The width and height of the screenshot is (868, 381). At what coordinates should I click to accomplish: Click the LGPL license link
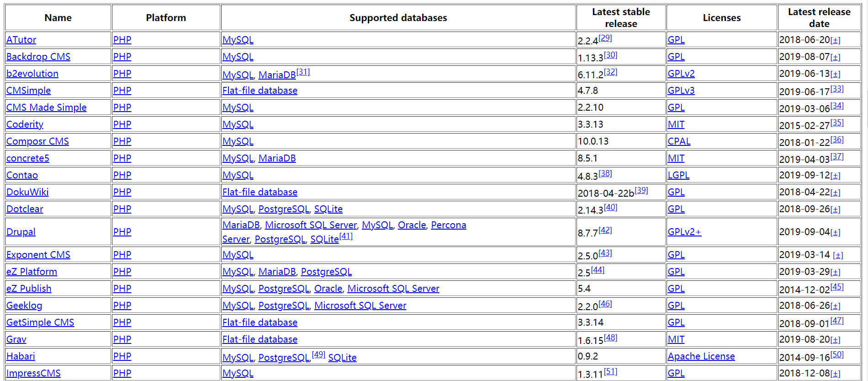tap(678, 175)
